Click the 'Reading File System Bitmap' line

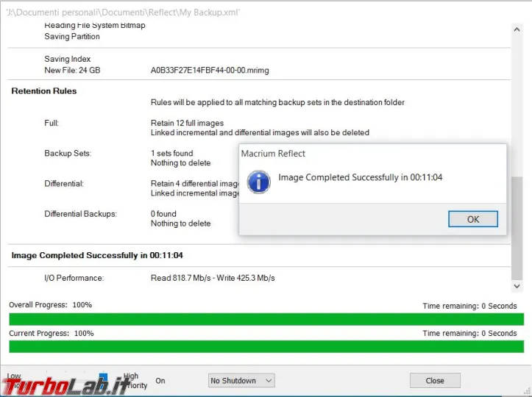tap(95, 25)
